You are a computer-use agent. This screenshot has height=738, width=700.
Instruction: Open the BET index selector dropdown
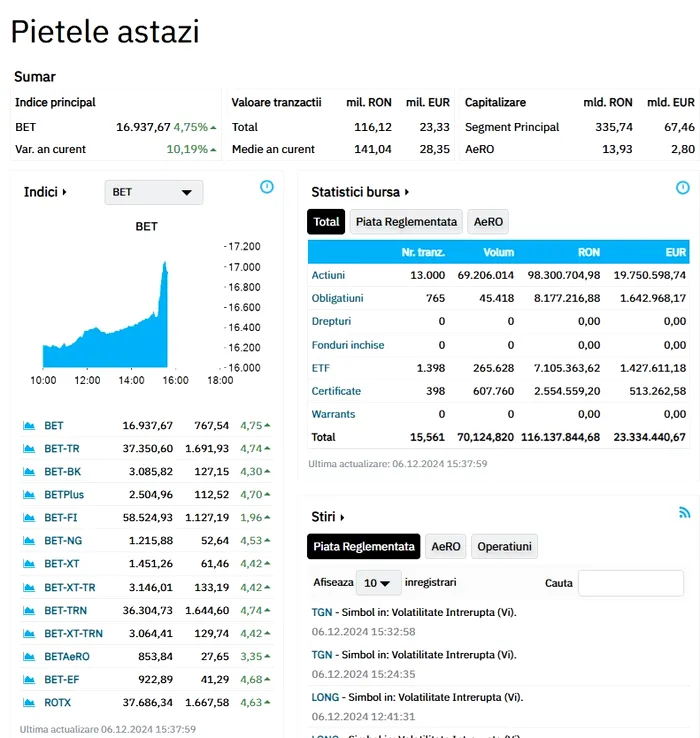tap(153, 192)
